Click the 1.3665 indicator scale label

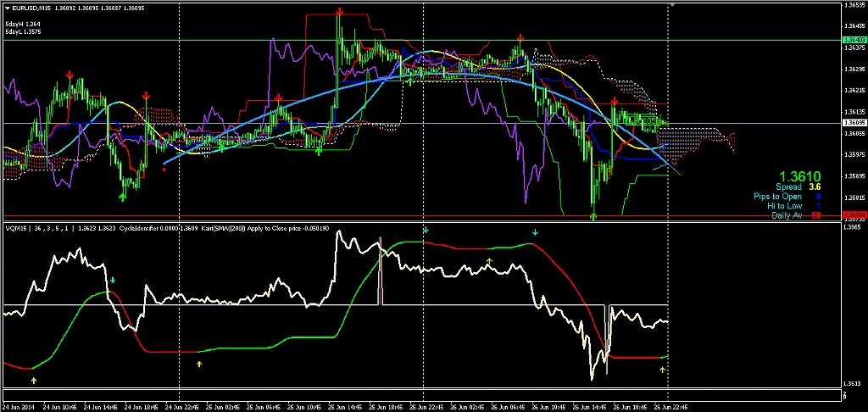pos(851,226)
